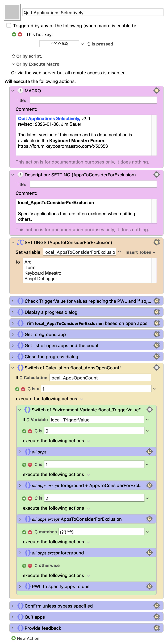
Task: Toggle 'is pressed' hot key stepper
Action: (x=89, y=44)
